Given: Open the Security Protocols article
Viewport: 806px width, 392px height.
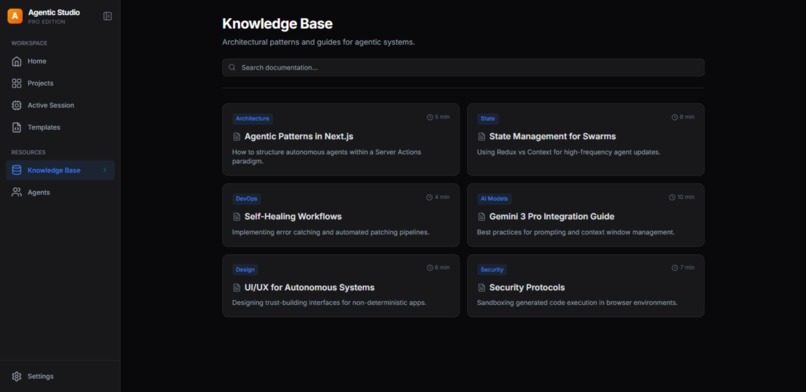Looking at the screenshot, I should pyautogui.click(x=585, y=286).
